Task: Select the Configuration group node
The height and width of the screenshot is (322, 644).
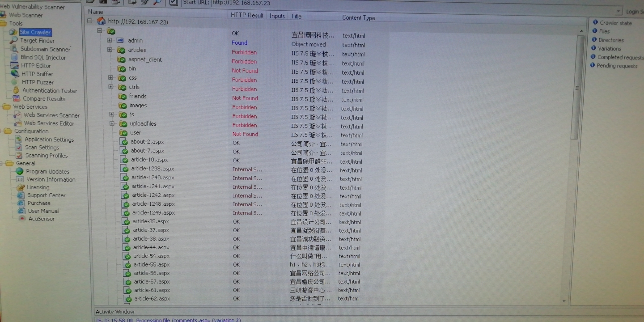Action: point(26,131)
